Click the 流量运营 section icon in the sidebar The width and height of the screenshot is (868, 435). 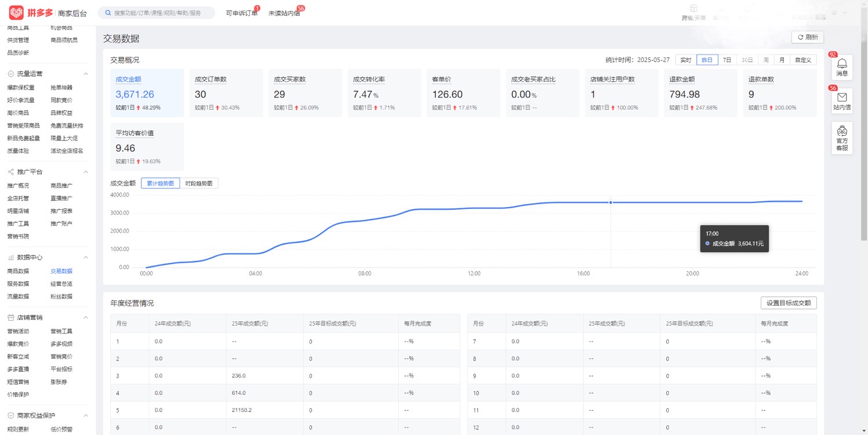click(11, 74)
